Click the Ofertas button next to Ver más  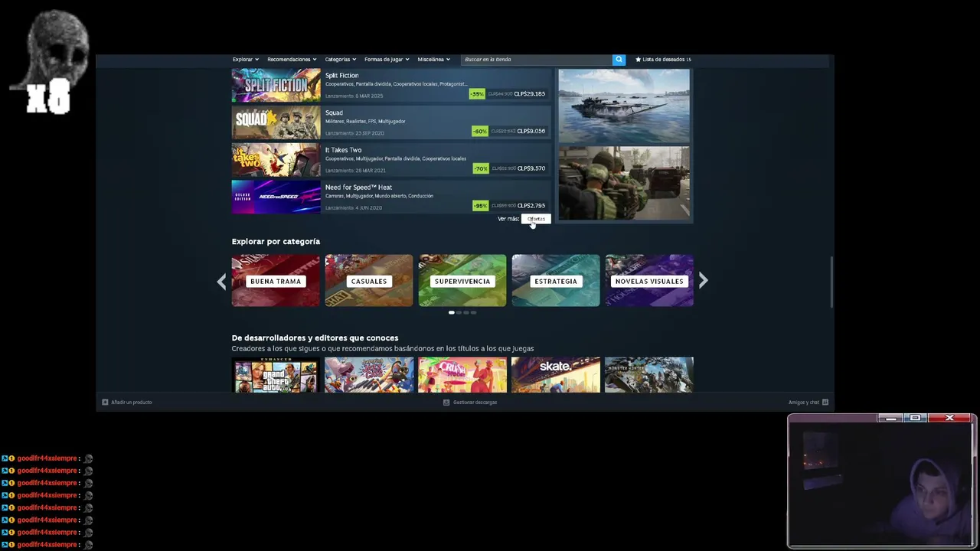tap(536, 219)
